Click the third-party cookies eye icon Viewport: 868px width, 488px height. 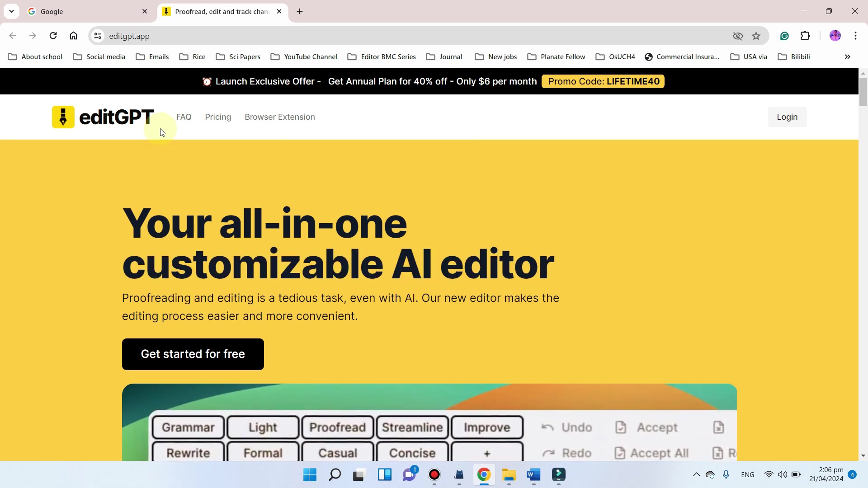738,36
